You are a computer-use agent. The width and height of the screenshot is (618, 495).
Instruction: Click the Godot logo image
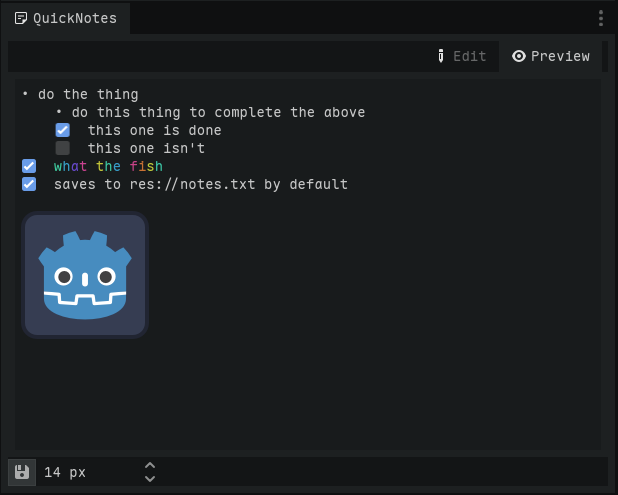[x=85, y=275]
